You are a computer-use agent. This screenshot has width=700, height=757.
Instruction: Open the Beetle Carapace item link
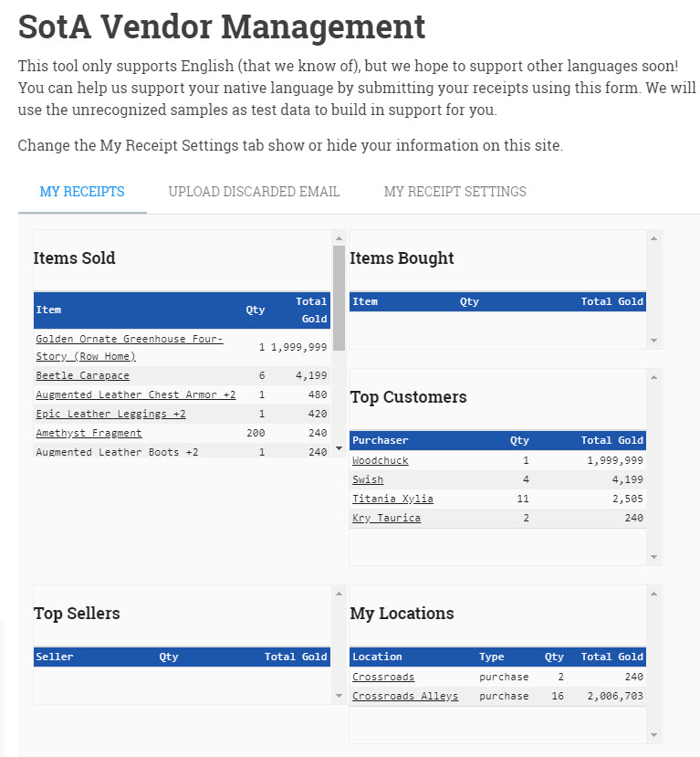tap(82, 375)
